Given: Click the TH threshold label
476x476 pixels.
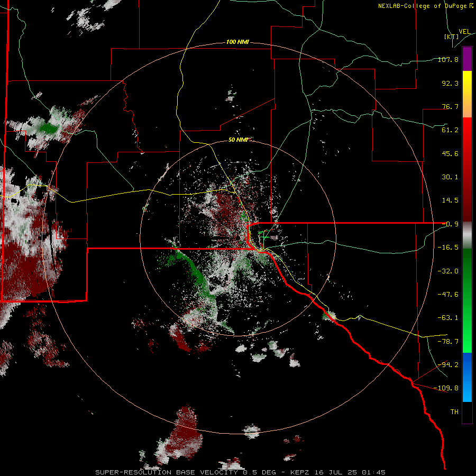Looking at the screenshot, I should [x=454, y=411].
